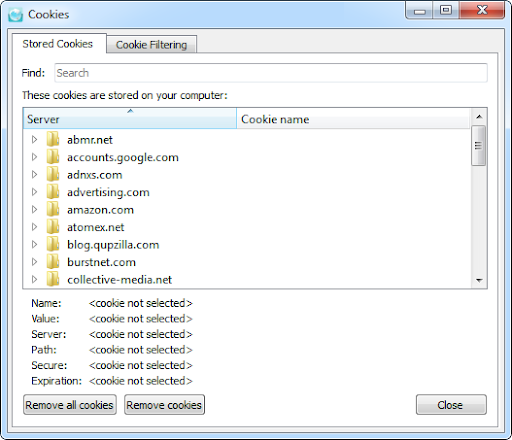The image size is (512, 440).
Task: Select the accounts.google.com row
Action: pos(247,157)
